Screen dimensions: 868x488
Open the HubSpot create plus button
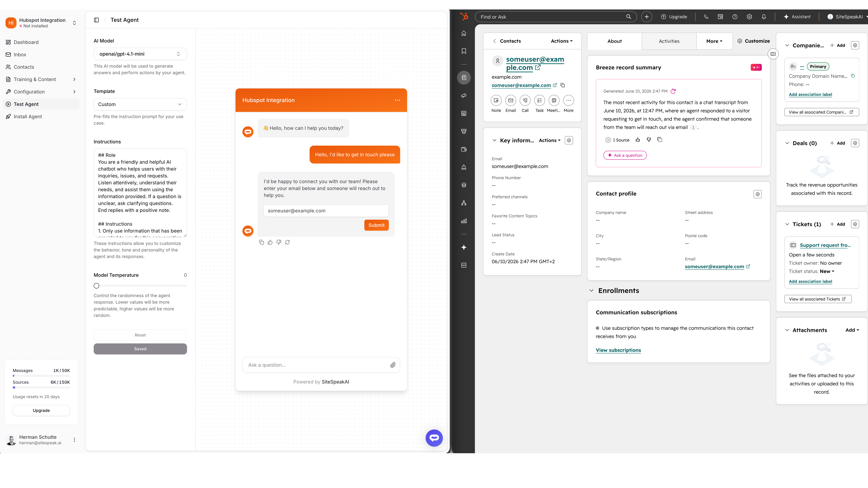pos(646,17)
